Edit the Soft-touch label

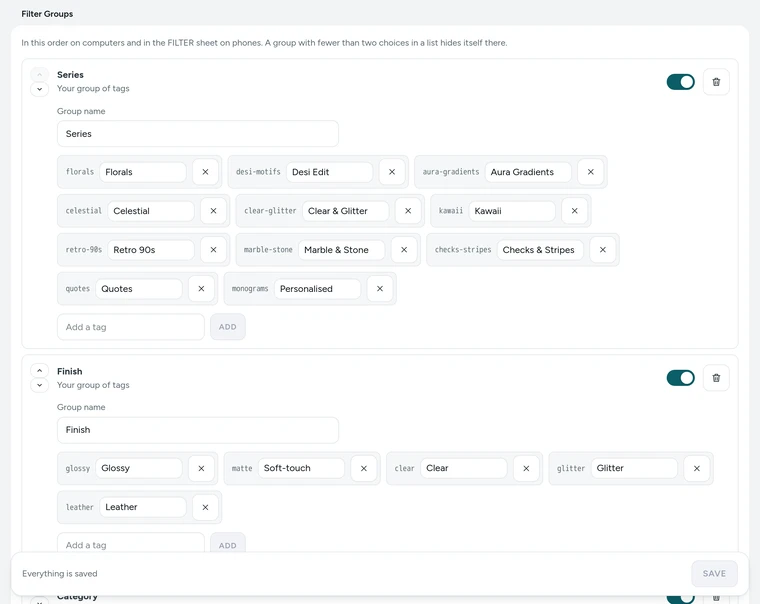(301, 468)
